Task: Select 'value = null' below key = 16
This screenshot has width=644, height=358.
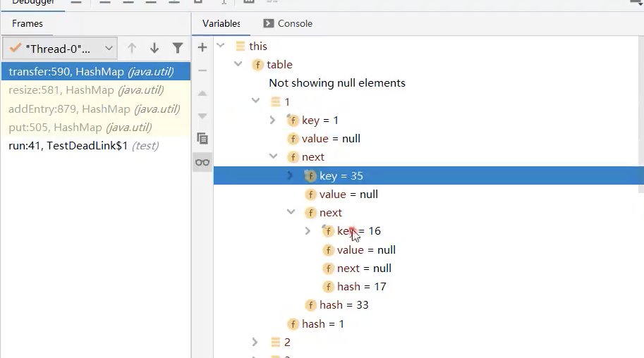Action: coord(426,250)
